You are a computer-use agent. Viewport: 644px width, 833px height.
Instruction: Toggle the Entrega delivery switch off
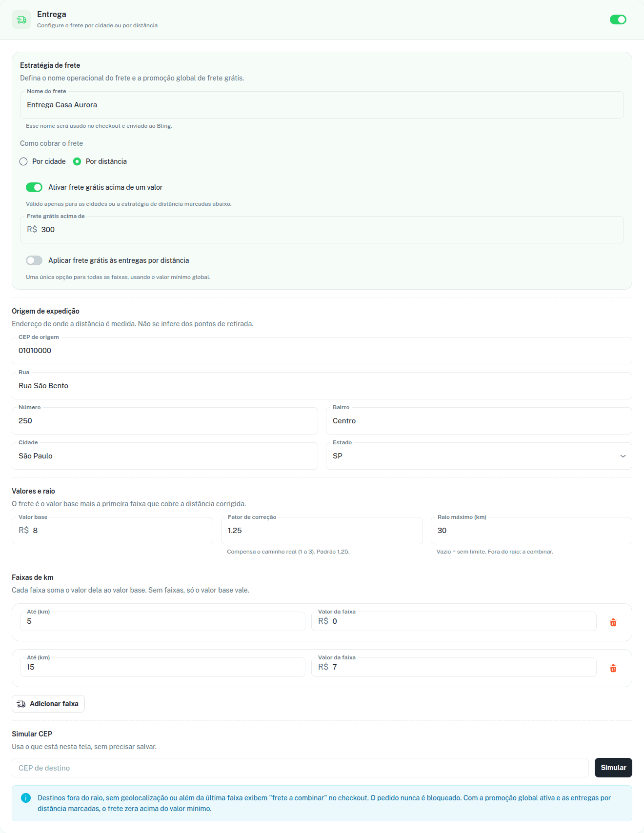click(x=618, y=20)
